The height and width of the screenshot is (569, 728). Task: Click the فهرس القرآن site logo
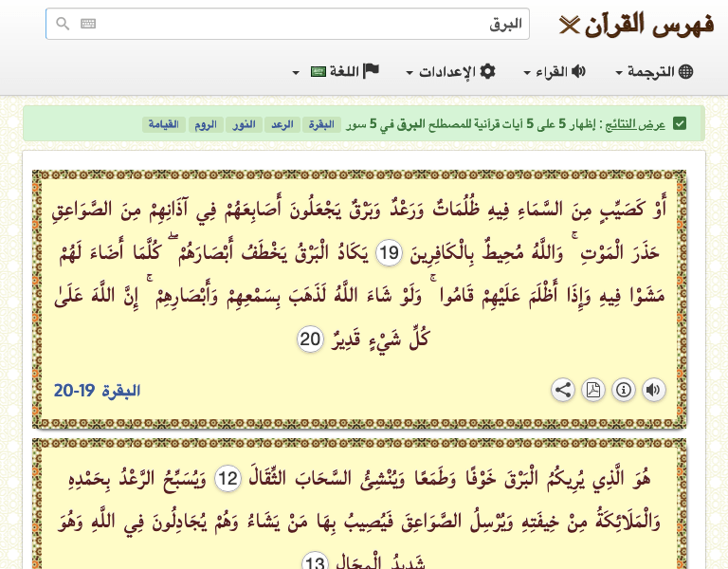(636, 24)
